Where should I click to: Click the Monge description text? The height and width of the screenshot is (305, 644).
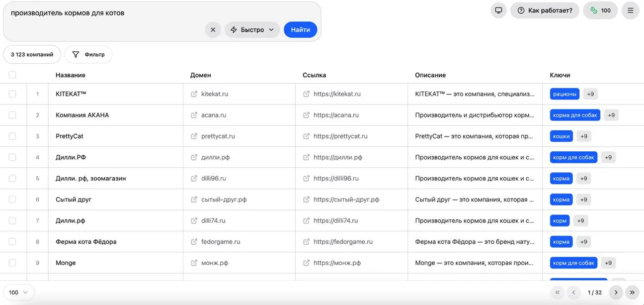(474, 263)
